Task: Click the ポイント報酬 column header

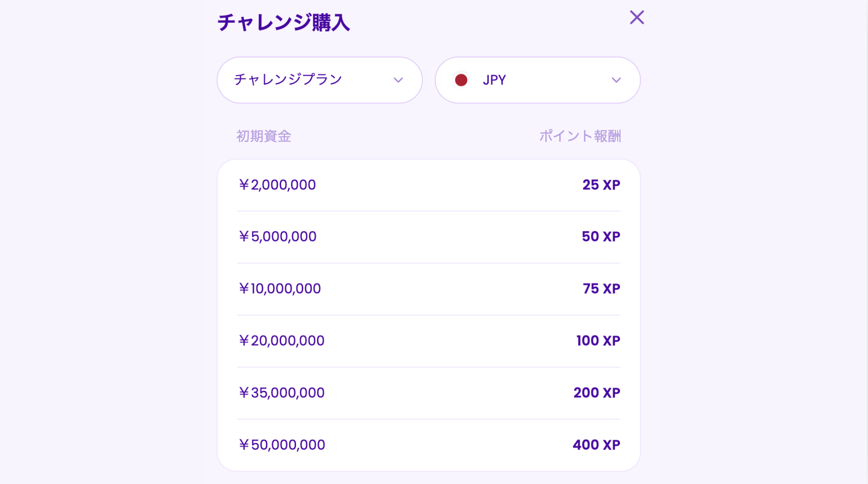Action: coord(580,136)
